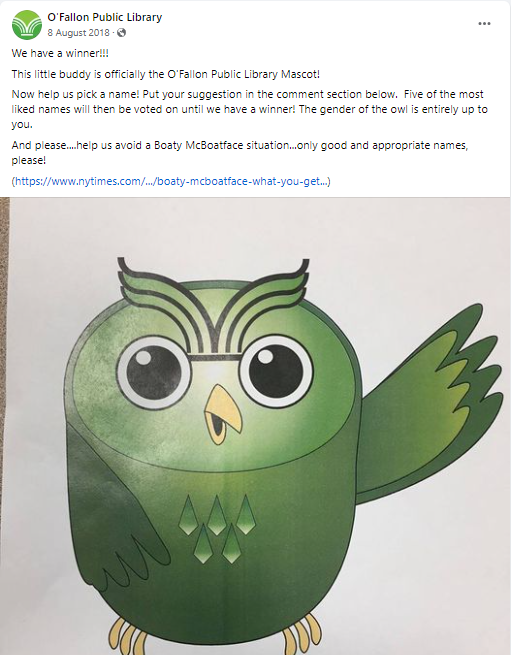
Task: Click the "Now help us pick a name" paragraph
Action: (x=249, y=109)
